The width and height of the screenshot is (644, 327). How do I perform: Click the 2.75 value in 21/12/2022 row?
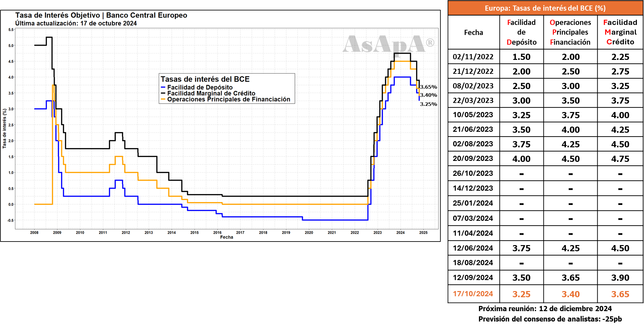[x=620, y=72]
